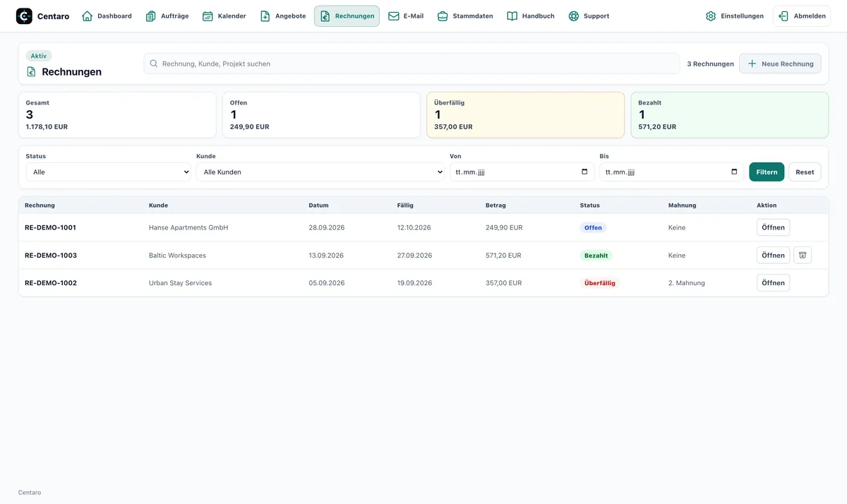Click customer name Baltic Workspaces
This screenshot has height=504, width=847.
(177, 256)
